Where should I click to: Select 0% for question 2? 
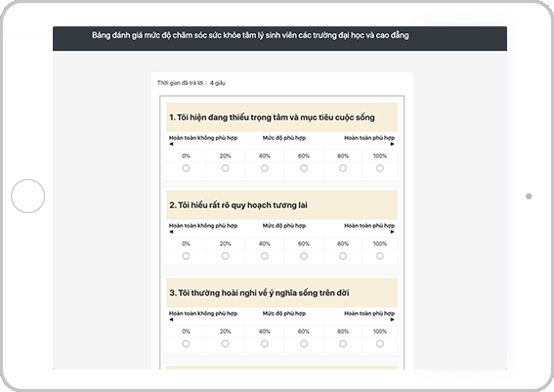tap(186, 256)
